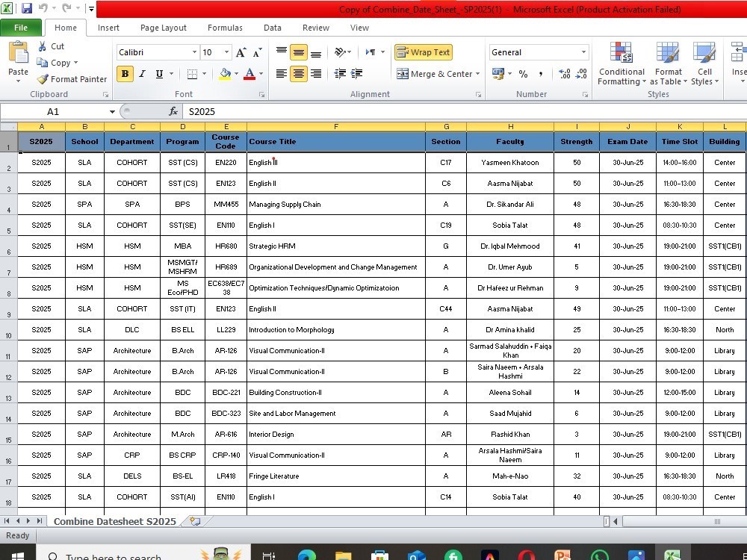Apply Percent Style format

point(523,74)
